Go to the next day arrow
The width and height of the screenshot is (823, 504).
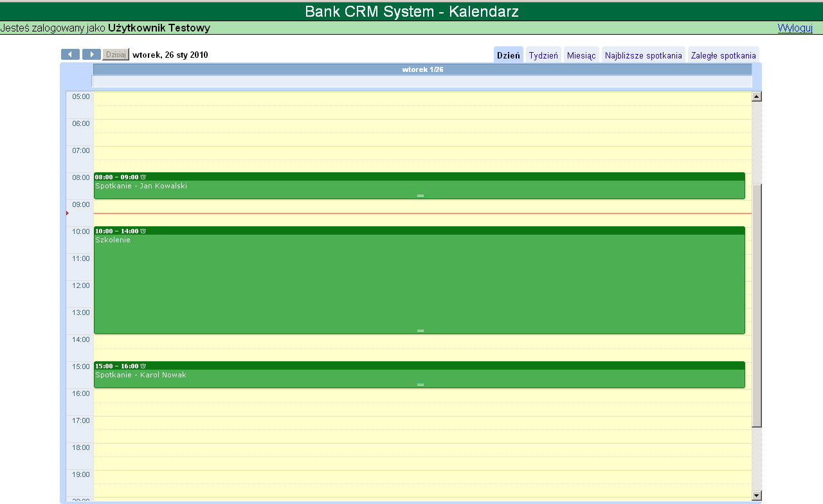click(x=91, y=55)
